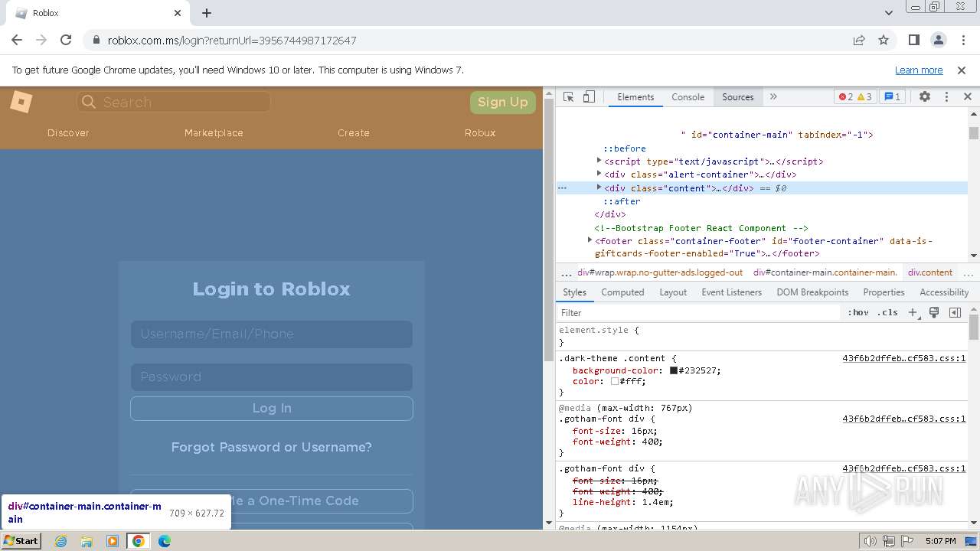Open the Robux navigation link
Image resolution: width=980 pixels, height=551 pixels.
tap(480, 132)
